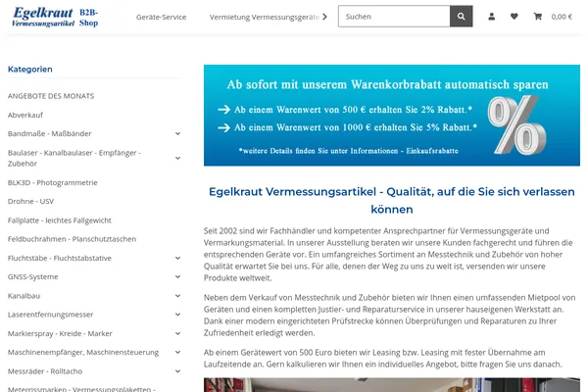Open BLK3D - Photogrammetrie category
Viewport: 588px width, 392px height.
[x=53, y=182]
